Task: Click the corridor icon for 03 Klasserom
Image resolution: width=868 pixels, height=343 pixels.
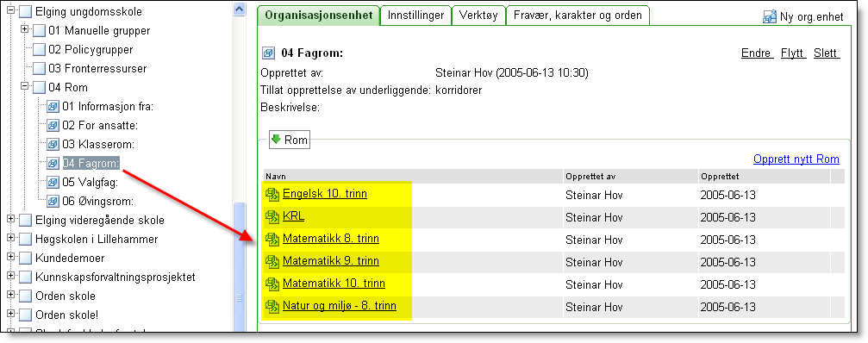Action: [x=53, y=145]
